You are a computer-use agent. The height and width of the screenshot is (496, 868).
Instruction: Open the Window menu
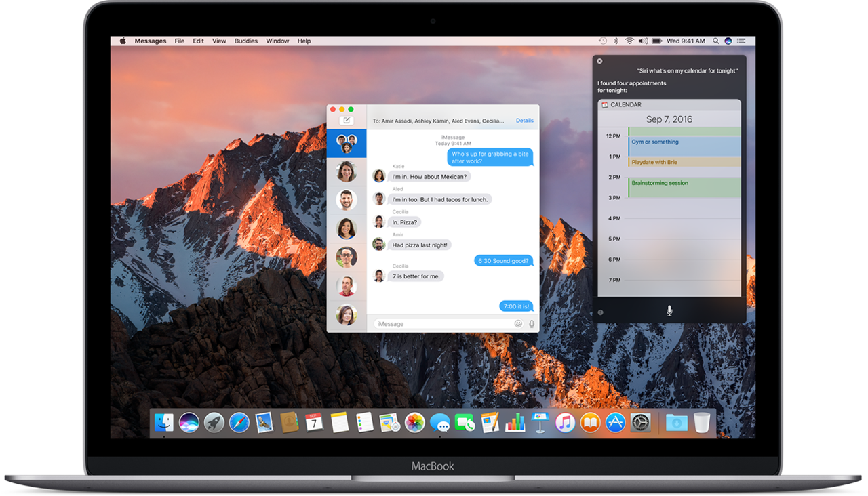point(277,41)
